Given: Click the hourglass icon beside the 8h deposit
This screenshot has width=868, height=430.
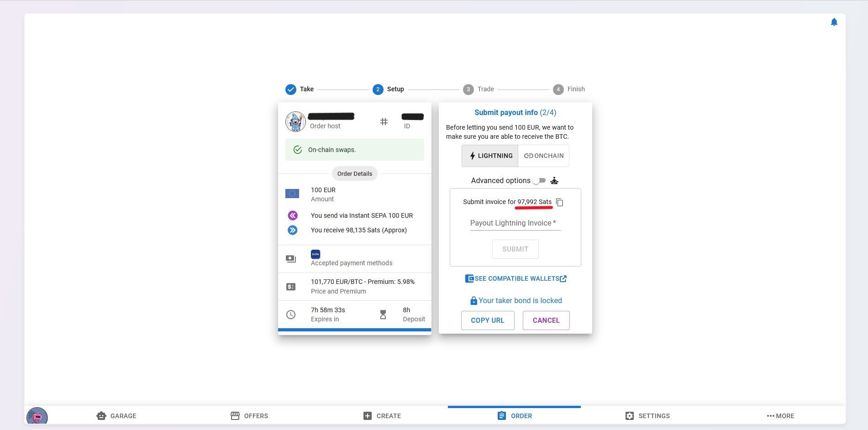Looking at the screenshot, I should pos(383,315).
